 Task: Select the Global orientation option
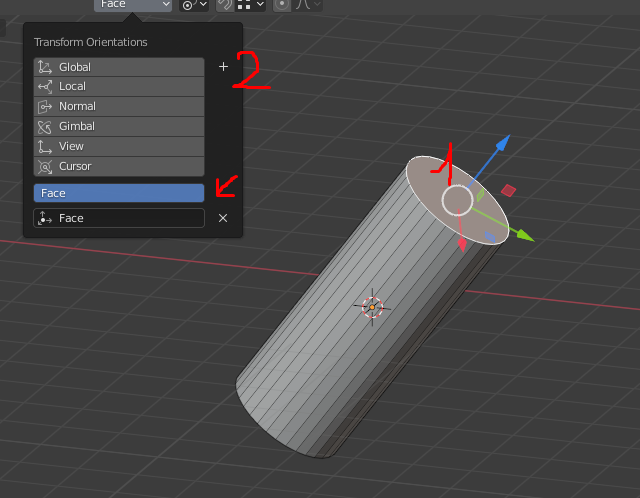click(118, 67)
